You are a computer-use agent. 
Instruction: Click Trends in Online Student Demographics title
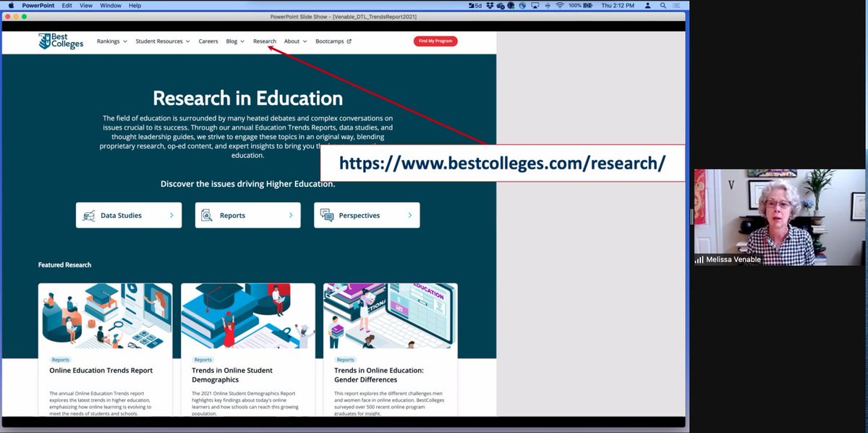click(232, 375)
